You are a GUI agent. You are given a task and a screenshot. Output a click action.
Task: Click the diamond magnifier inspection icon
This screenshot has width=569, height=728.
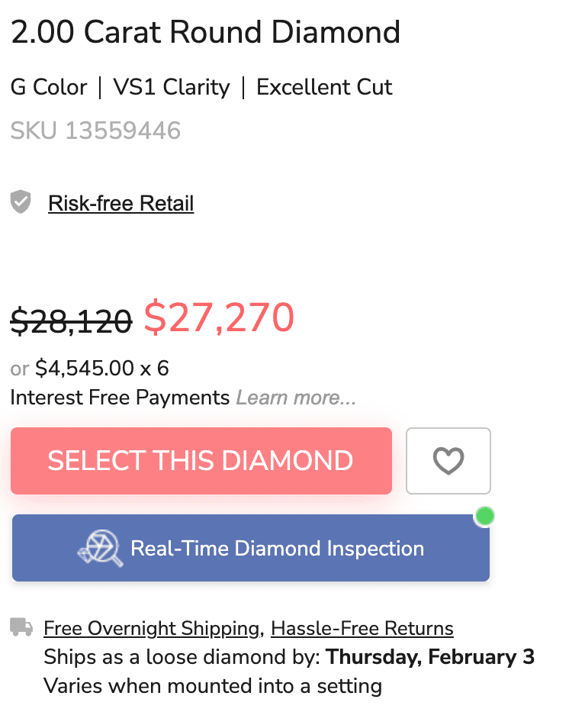point(101,548)
